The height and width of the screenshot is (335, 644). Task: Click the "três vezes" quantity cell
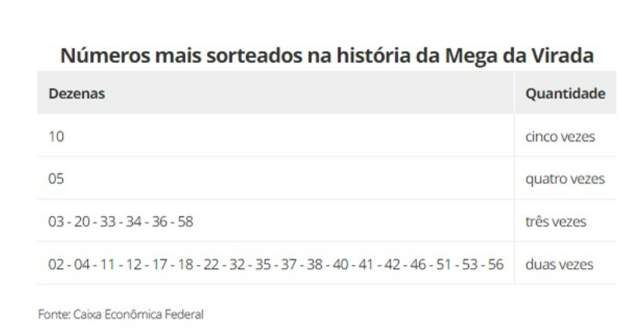click(556, 222)
